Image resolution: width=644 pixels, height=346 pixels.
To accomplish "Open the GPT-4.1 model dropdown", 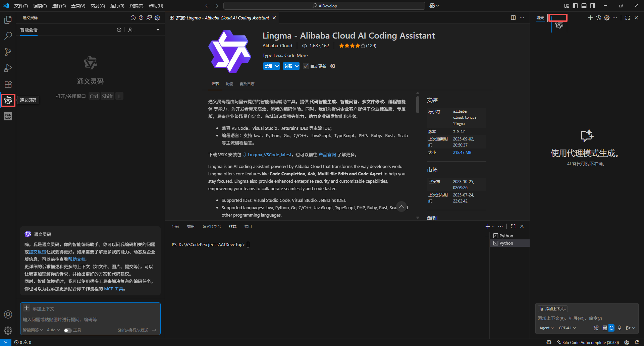I will click(x=567, y=328).
